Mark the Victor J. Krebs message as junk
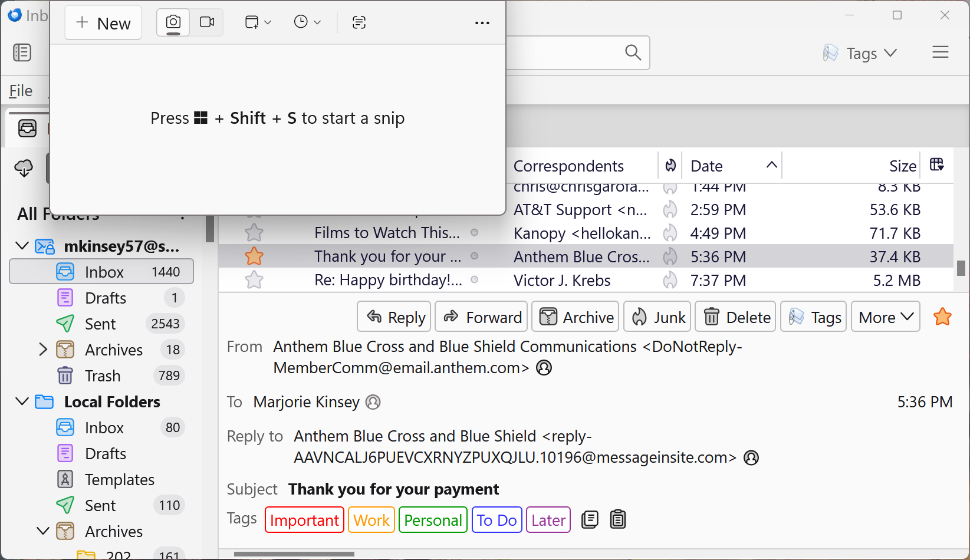Viewport: 970px width, 560px height. [670, 280]
